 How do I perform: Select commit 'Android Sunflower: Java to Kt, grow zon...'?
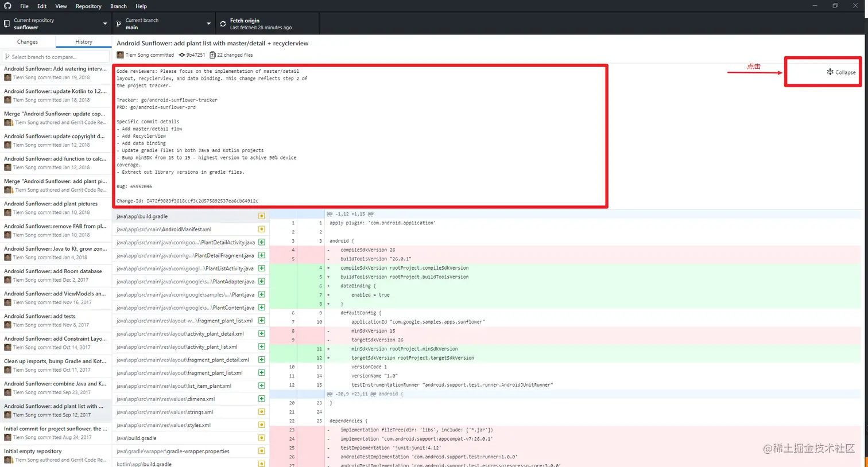[56, 253]
